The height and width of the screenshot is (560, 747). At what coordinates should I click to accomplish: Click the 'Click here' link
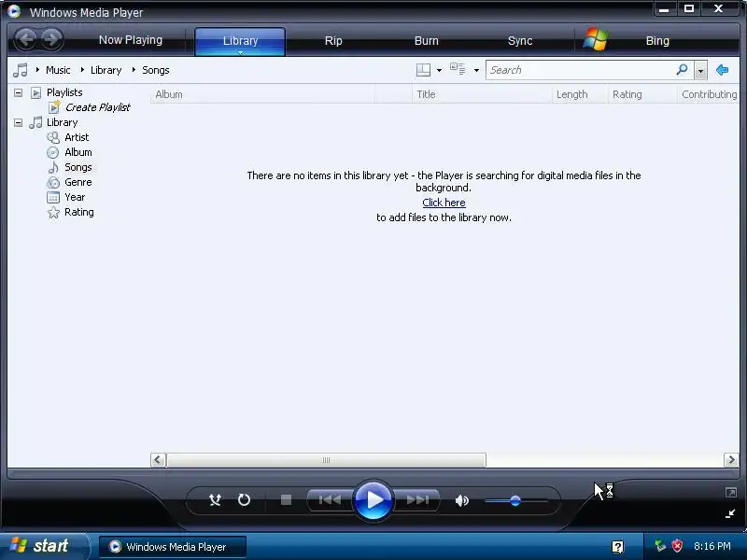(x=444, y=203)
